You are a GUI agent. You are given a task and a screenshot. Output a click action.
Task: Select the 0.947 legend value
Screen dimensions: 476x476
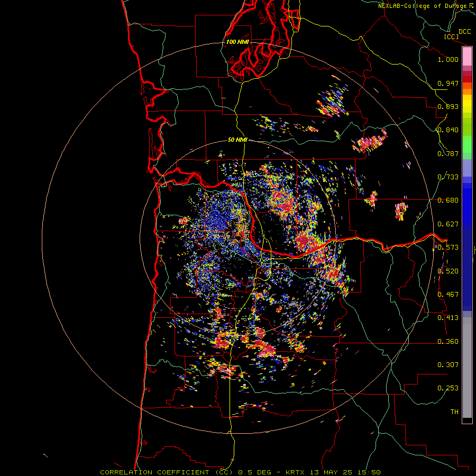pos(448,83)
